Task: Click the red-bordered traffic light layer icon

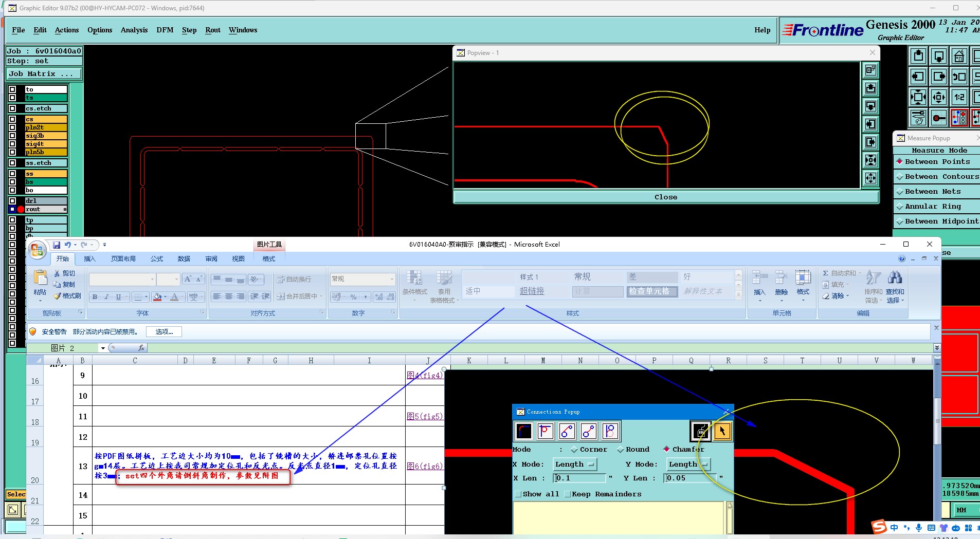Action: tap(959, 117)
